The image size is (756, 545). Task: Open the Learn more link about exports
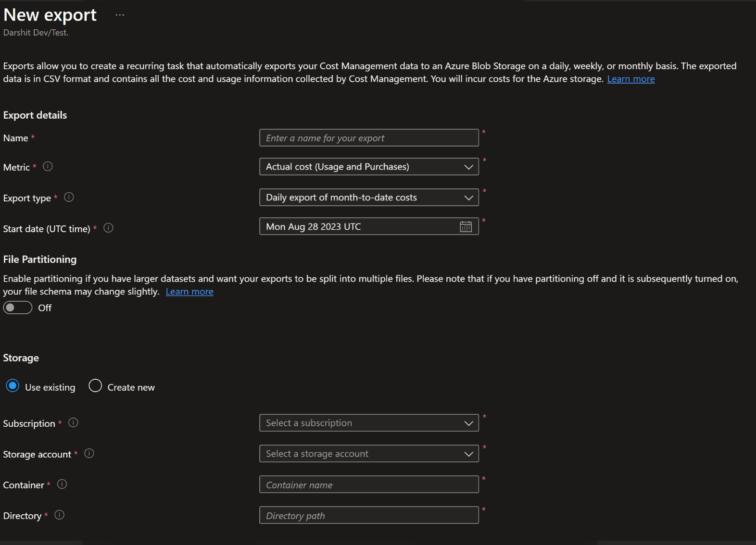(630, 79)
